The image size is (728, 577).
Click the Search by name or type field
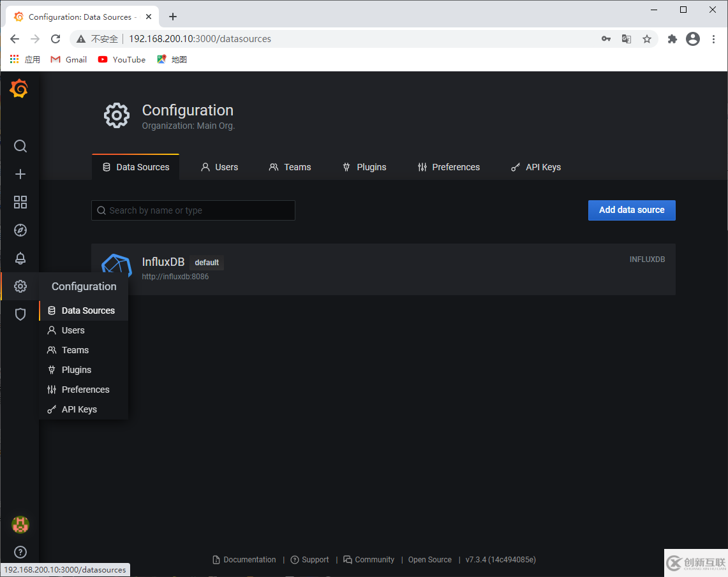click(193, 210)
